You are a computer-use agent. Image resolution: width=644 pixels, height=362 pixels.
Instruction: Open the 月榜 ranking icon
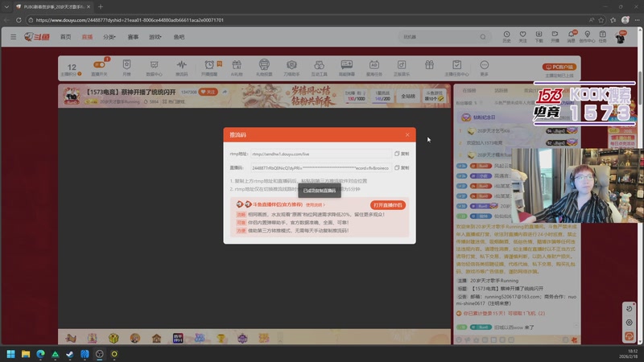pos(126,68)
